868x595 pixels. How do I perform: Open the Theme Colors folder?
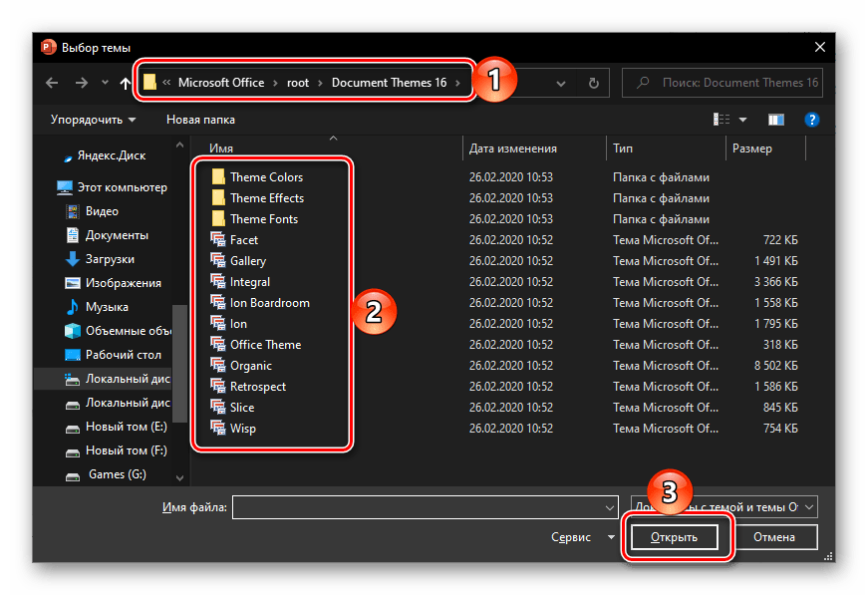point(266,177)
